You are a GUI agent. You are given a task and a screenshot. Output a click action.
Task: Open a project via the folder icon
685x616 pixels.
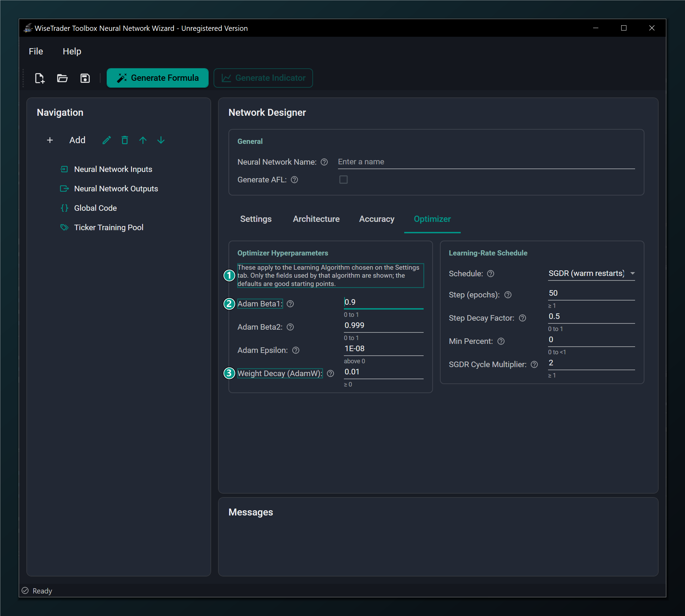[62, 78]
